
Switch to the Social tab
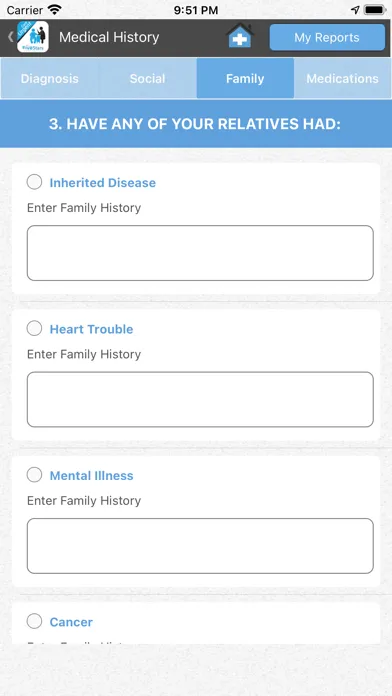click(x=147, y=79)
